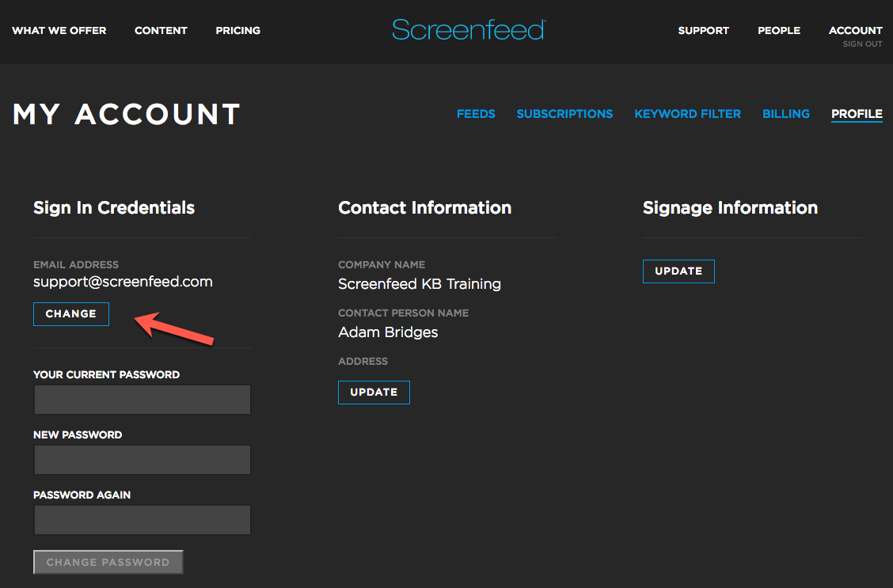Select the Password Again input box
The image size is (893, 588).
(142, 520)
